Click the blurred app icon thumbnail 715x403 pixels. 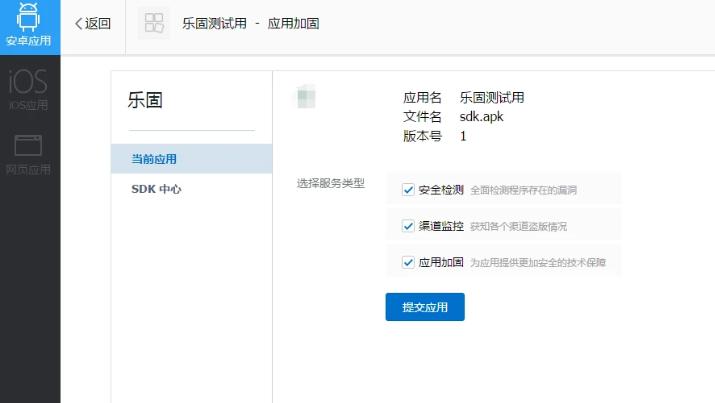point(306,98)
